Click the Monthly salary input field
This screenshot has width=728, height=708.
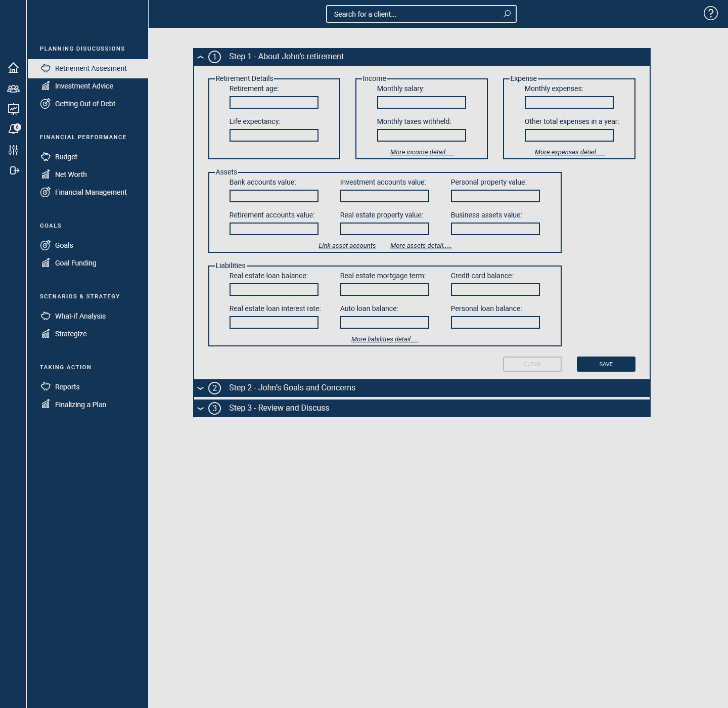[421, 102]
